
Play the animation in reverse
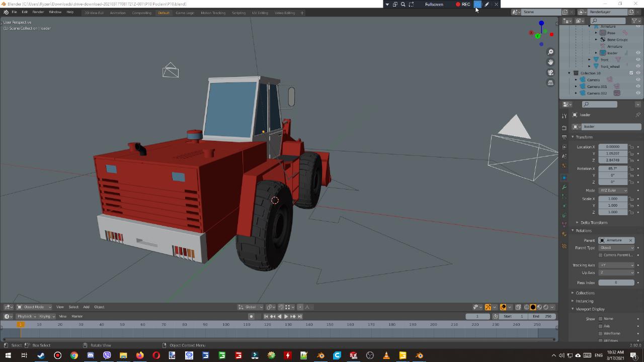pyautogui.click(x=280, y=316)
